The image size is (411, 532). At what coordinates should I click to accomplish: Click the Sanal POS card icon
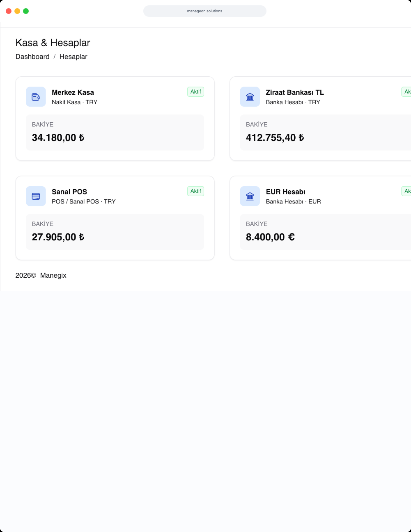click(36, 196)
